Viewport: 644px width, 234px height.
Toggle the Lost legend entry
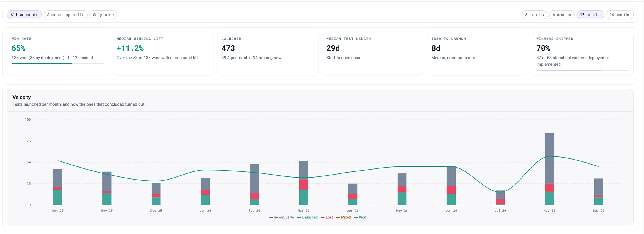tap(327, 217)
